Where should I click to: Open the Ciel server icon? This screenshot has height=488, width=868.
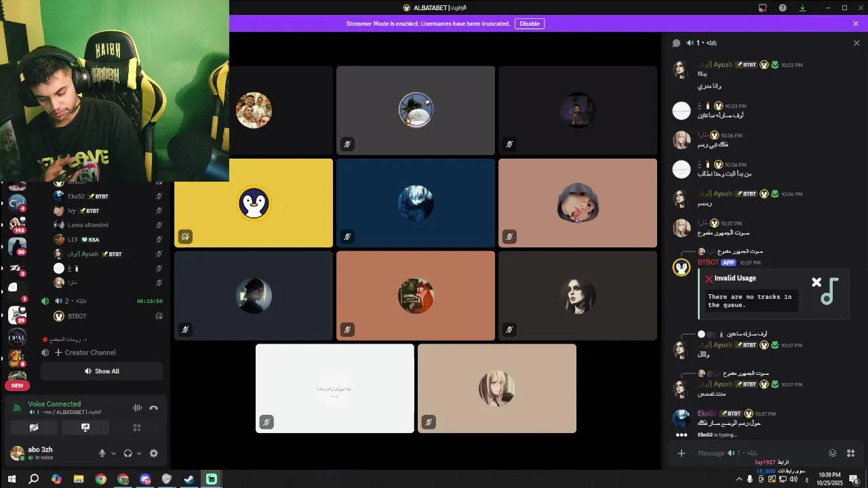pyautogui.click(x=17, y=202)
